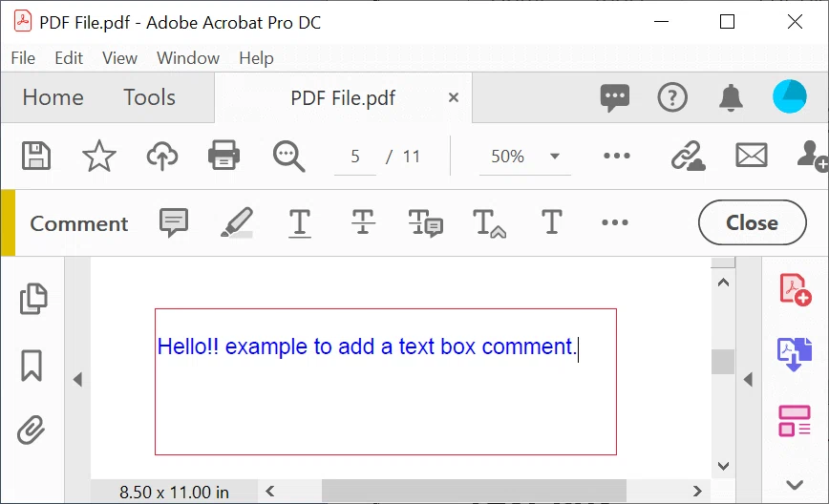The image size is (829, 504).
Task: Close the Comment toolbar with Close button
Action: tap(753, 222)
